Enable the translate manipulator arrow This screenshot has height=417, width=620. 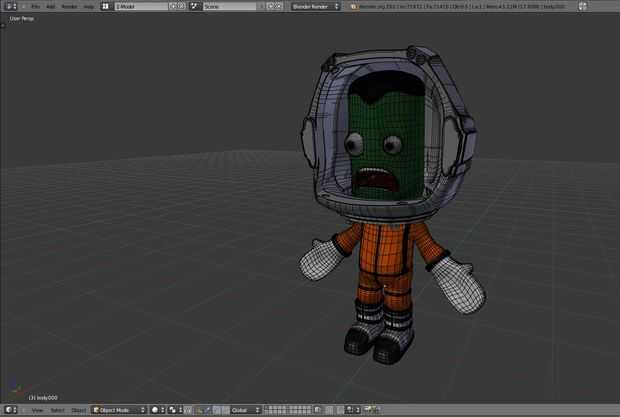(207, 410)
